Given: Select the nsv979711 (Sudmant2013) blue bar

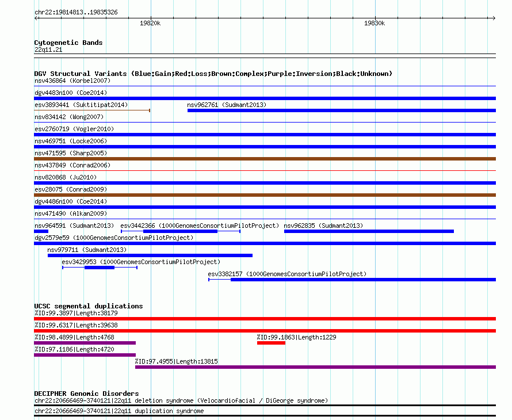Looking at the screenshot, I should [150, 255].
